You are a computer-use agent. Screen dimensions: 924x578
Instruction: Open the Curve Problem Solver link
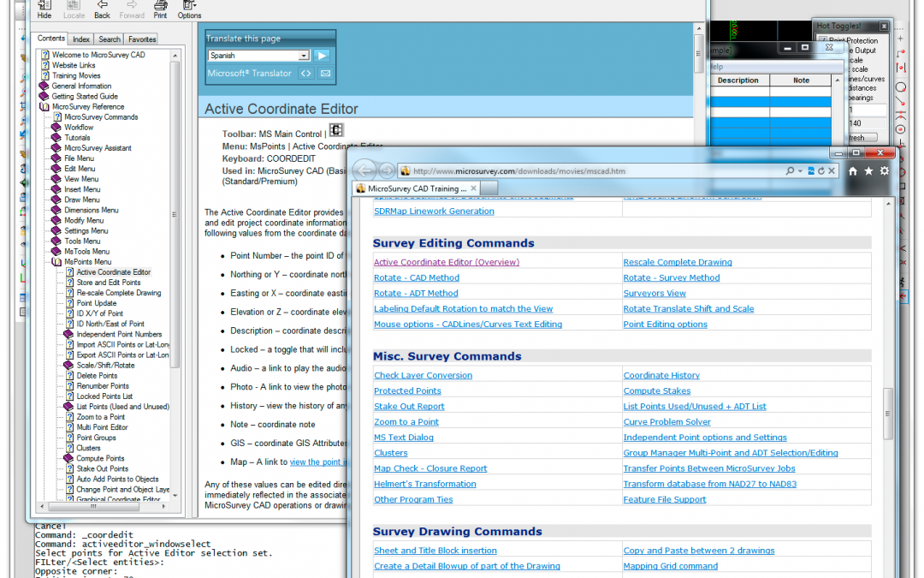(666, 422)
